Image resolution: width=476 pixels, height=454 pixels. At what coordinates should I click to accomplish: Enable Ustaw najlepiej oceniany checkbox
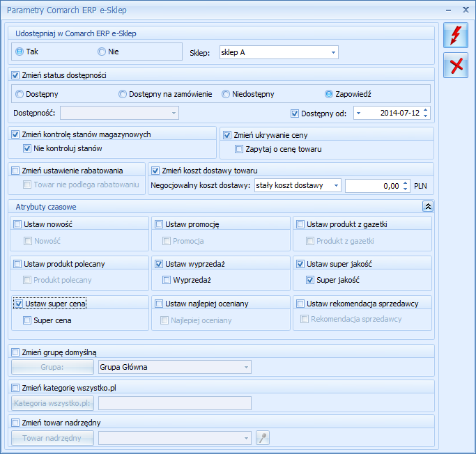[x=159, y=304]
